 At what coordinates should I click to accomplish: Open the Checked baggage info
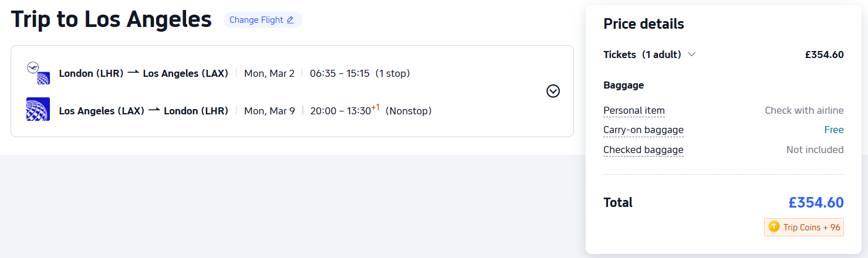tap(643, 150)
